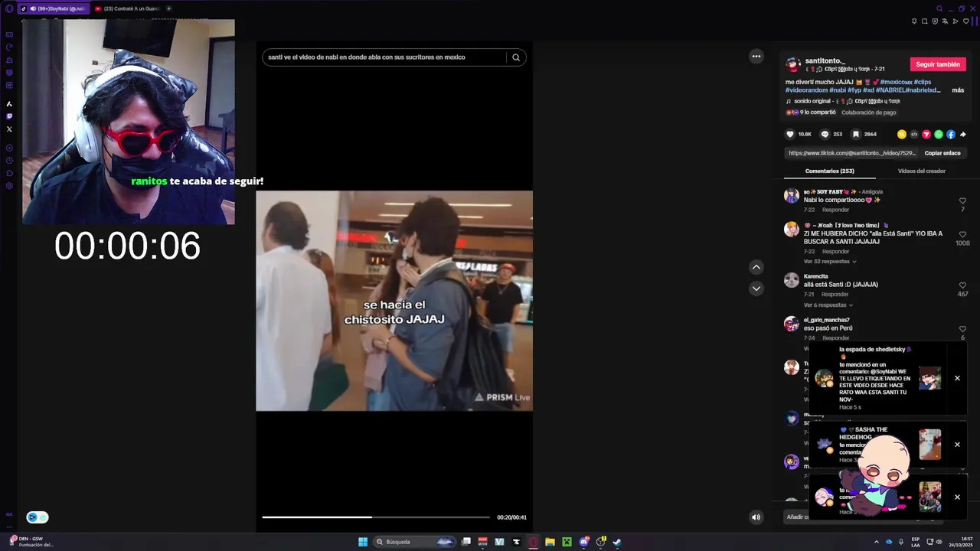Image resolution: width=980 pixels, height=551 pixels.
Task: Go to next video with down arrow
Action: click(x=756, y=289)
